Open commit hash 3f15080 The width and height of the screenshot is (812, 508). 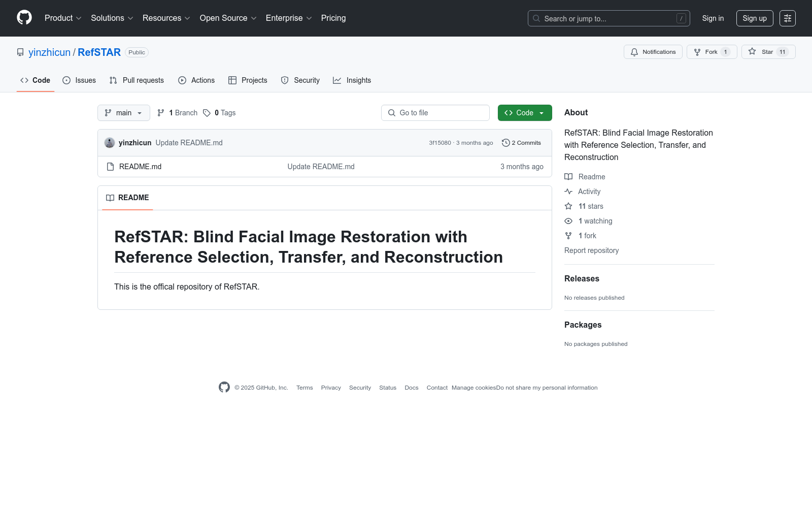pyautogui.click(x=440, y=143)
